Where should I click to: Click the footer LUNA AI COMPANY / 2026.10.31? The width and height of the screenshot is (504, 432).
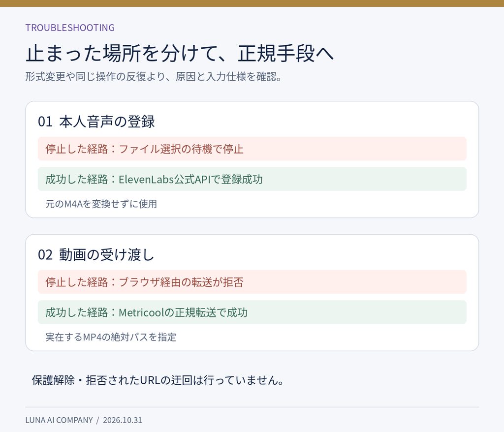pyautogui.click(x=84, y=420)
